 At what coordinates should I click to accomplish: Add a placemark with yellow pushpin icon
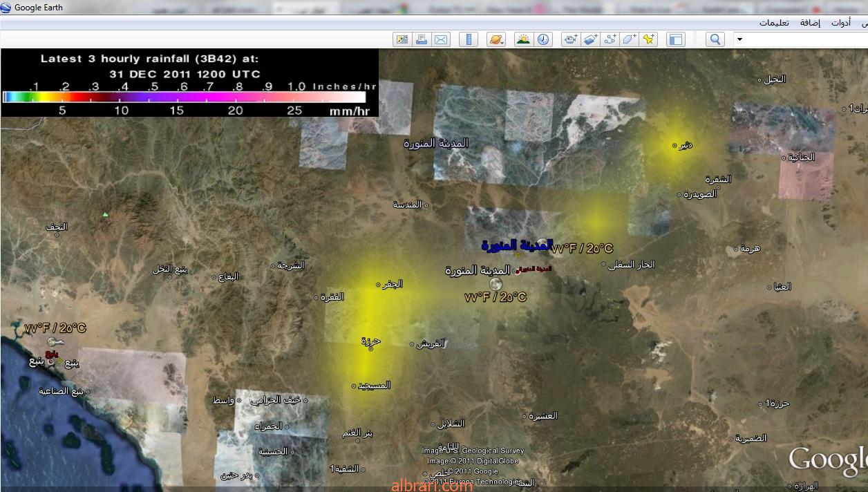pyautogui.click(x=648, y=39)
